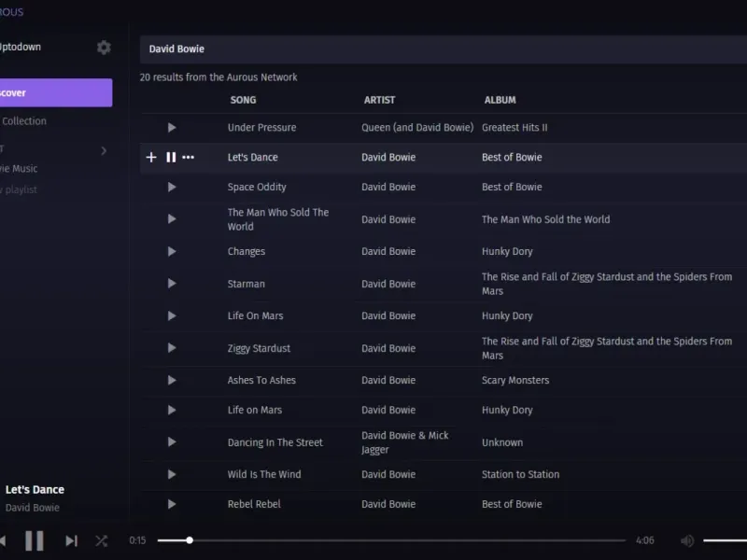Play the song Under Pressure
Image resolution: width=747 pixels, height=560 pixels.
coord(172,127)
